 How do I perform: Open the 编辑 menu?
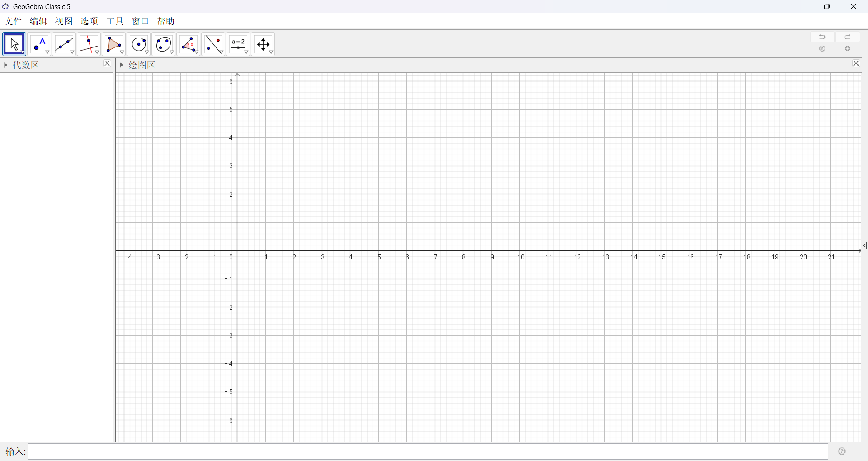point(38,21)
